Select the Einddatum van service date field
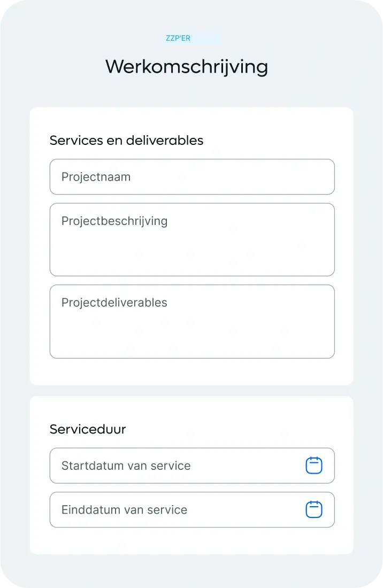 177,509
